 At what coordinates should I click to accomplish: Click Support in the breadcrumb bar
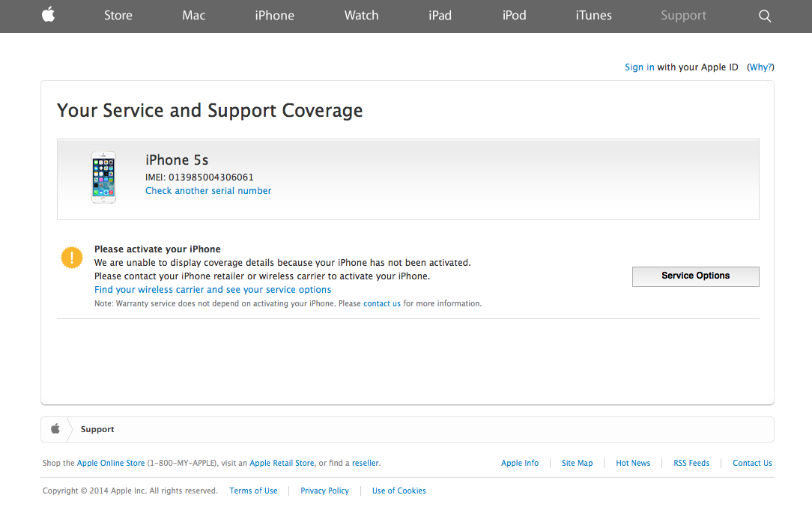pos(97,429)
